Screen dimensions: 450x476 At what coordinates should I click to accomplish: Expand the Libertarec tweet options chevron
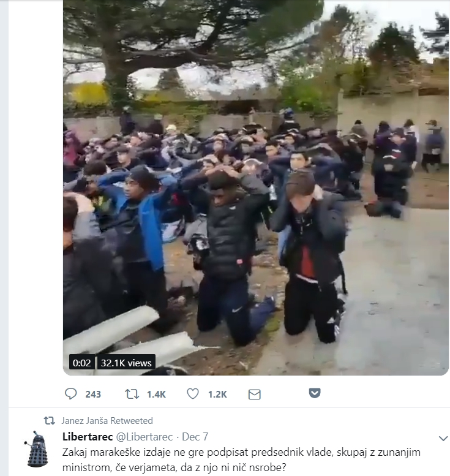443,439
